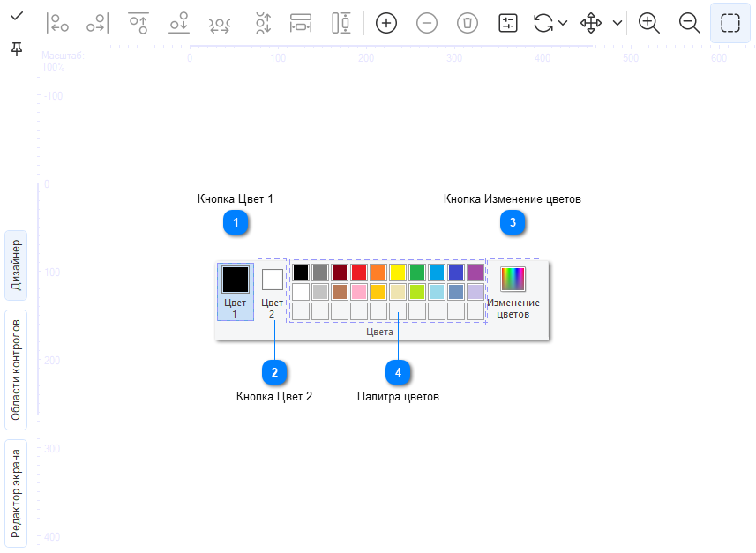Viewport: 756px width, 553px height.
Task: Click the zoom in magnifier
Action: pos(649,23)
